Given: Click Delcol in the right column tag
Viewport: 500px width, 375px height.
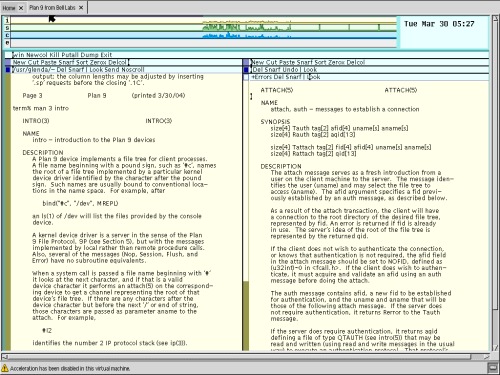Looking at the screenshot, I should [x=356, y=62].
